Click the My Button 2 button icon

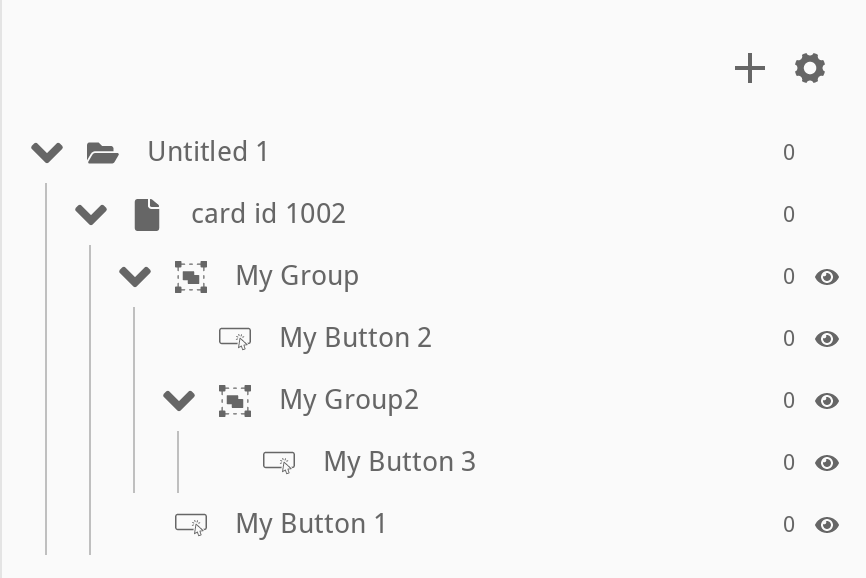tap(235, 339)
